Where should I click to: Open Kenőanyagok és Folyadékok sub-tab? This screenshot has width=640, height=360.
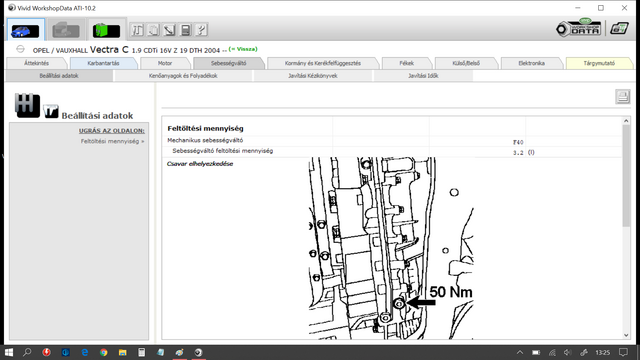(183, 76)
